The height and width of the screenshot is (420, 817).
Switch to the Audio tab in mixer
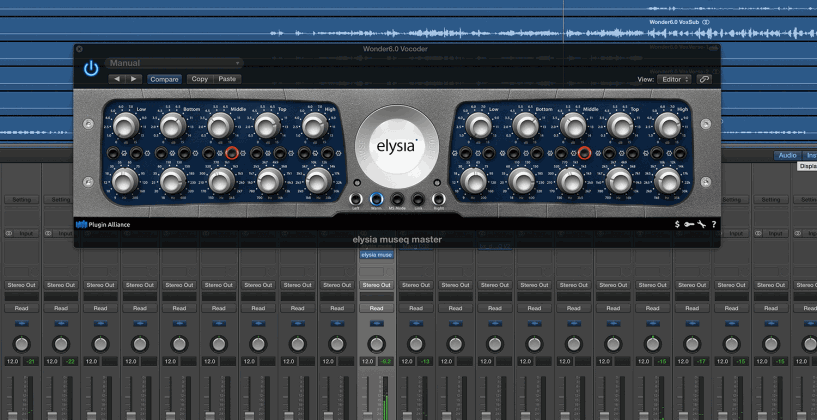pyautogui.click(x=787, y=155)
